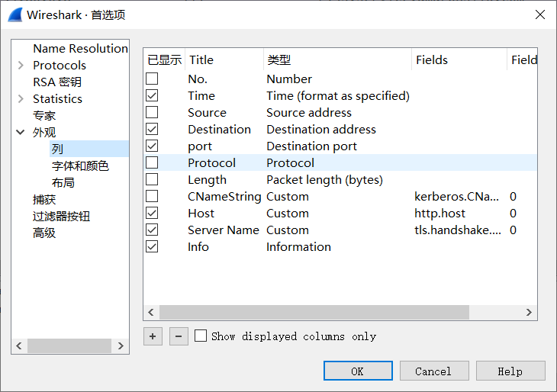Click 'Packet length (bytes)' type cell
Image resolution: width=557 pixels, height=392 pixels.
pyautogui.click(x=324, y=180)
